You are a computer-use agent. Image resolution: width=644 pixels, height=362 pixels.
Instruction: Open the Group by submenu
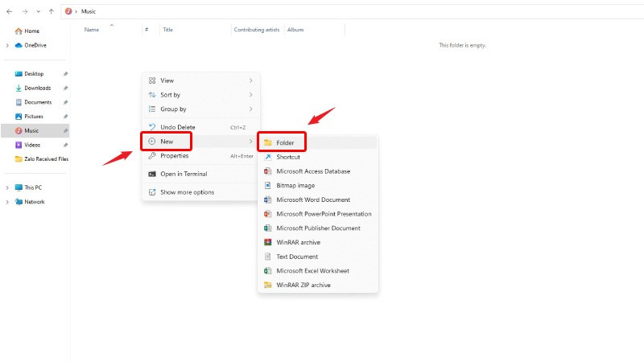point(200,109)
